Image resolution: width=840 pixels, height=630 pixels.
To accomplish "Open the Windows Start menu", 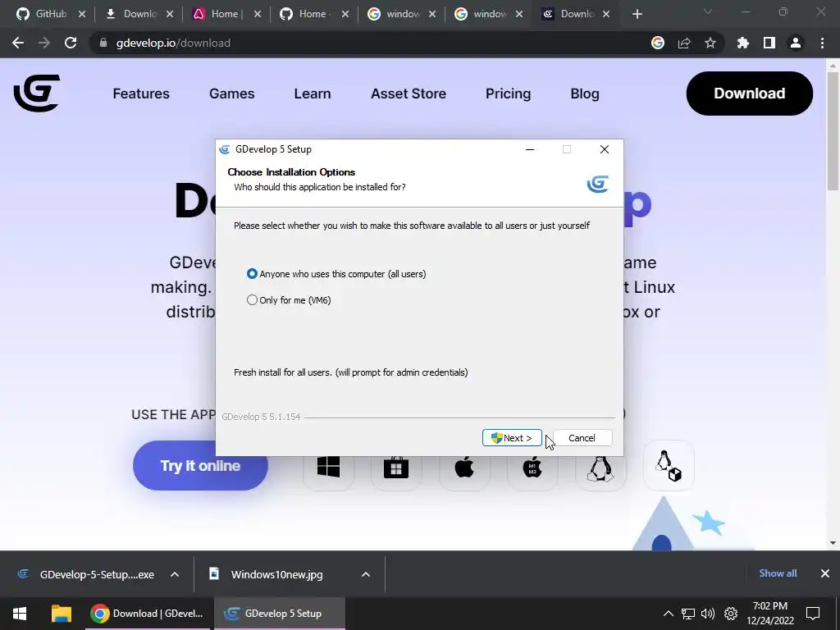I will 20,614.
